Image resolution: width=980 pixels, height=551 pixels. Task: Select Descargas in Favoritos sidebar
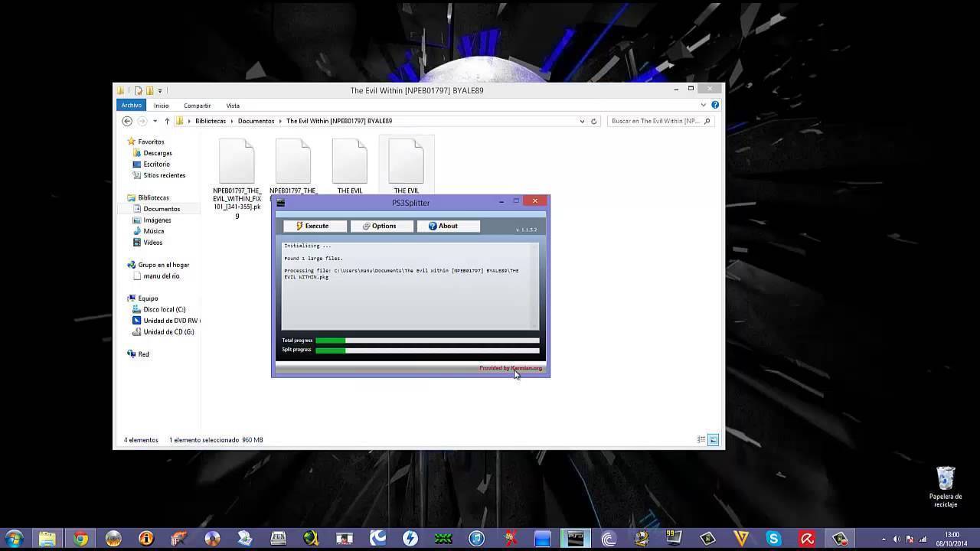[x=158, y=153]
